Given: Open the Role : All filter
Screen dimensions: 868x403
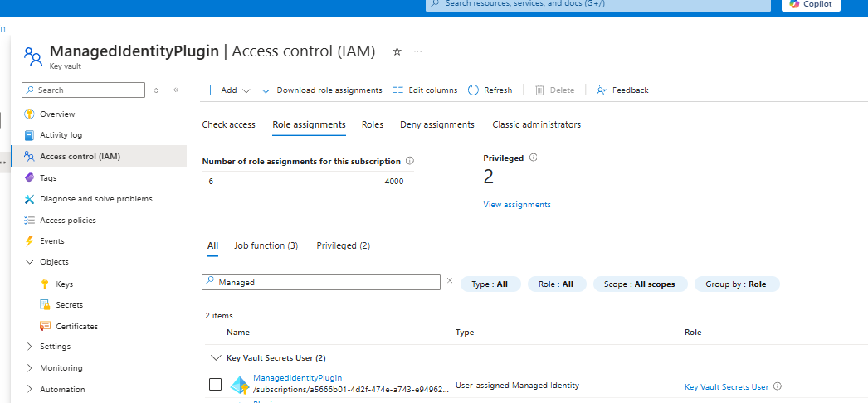Looking at the screenshot, I should tap(556, 284).
